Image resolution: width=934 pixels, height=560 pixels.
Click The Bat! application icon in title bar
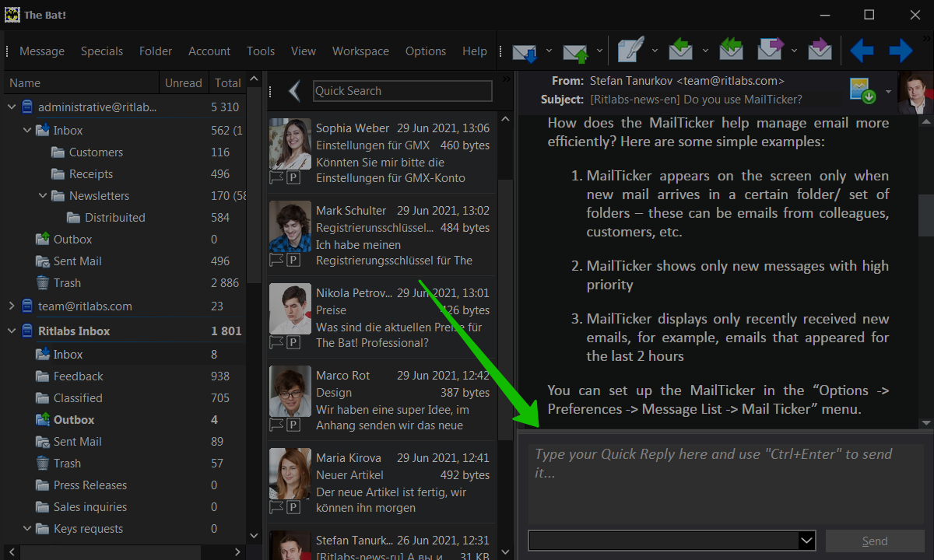click(12, 15)
